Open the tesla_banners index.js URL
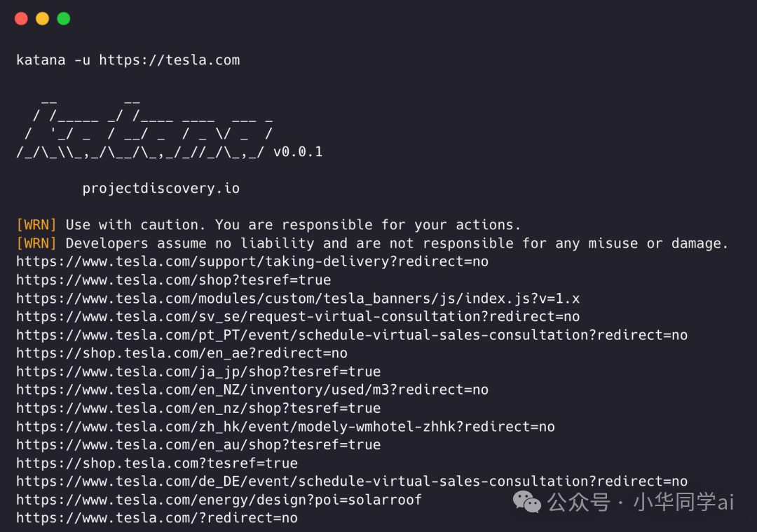757x532 pixels. click(298, 298)
